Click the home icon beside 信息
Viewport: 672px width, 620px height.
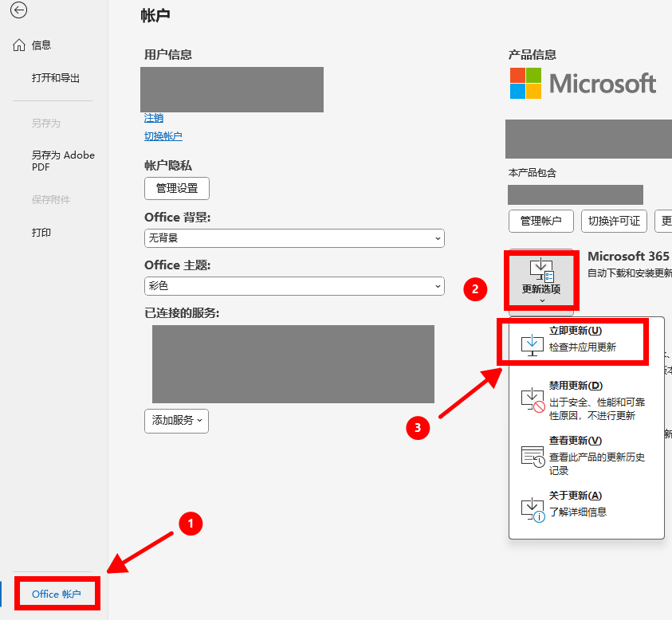[20, 45]
